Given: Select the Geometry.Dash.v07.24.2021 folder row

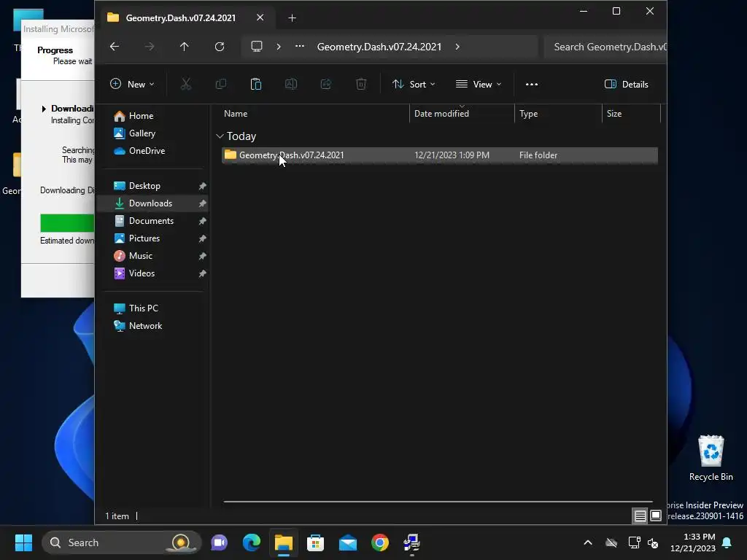Looking at the screenshot, I should point(440,155).
